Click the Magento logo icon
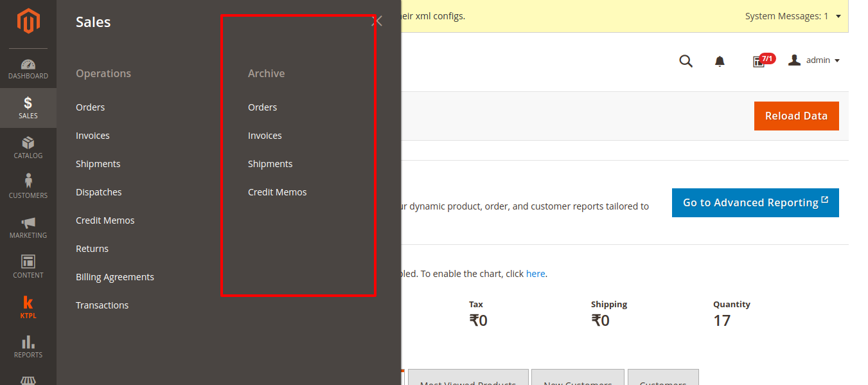Viewport: 868px width, 385px height. pyautogui.click(x=28, y=22)
